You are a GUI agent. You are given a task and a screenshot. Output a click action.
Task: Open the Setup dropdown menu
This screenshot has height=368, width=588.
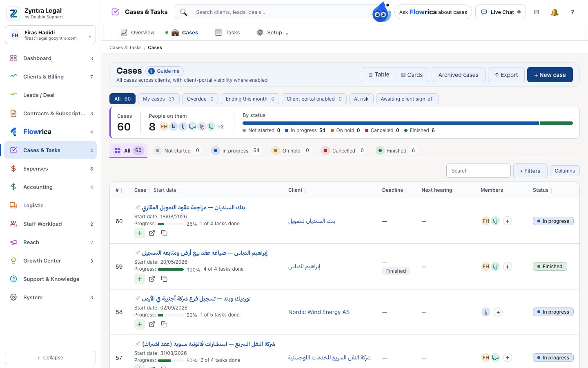click(272, 33)
